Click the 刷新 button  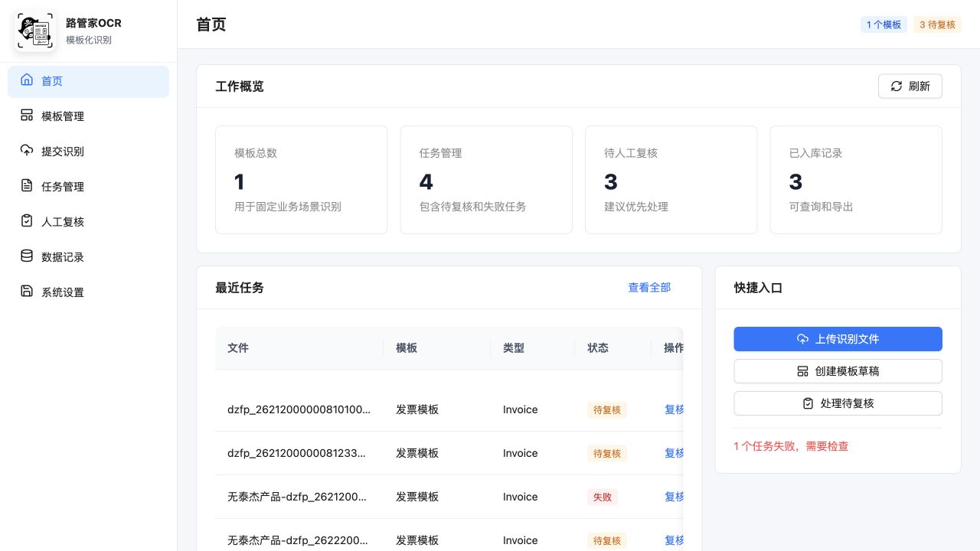click(x=910, y=86)
